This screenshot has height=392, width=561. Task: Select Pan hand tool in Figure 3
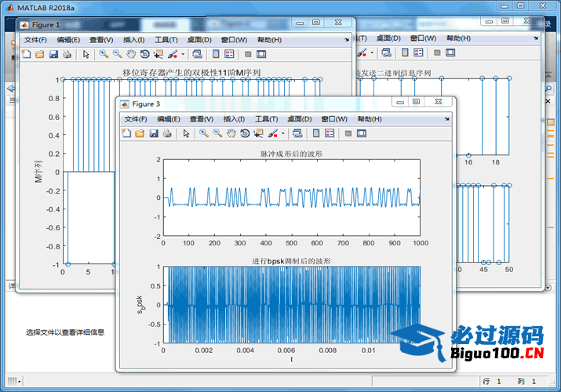231,133
